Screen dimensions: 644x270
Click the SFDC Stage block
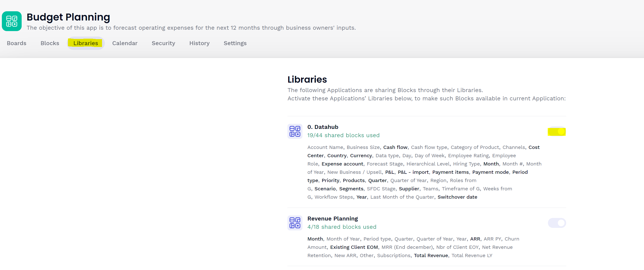point(381,189)
